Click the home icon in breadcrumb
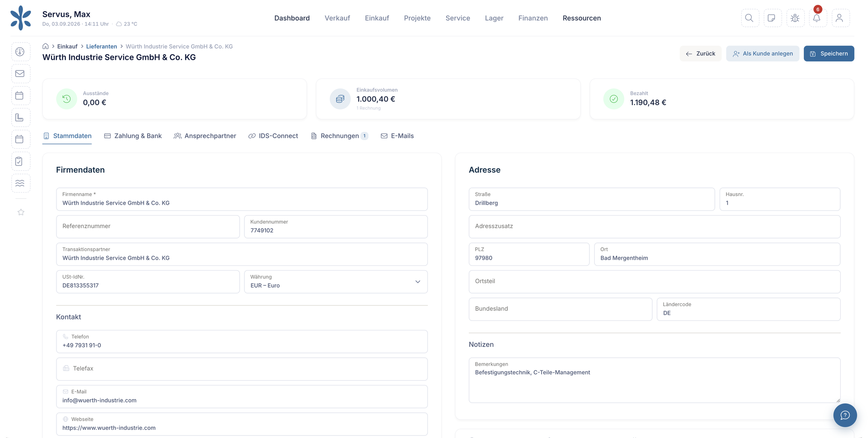The image size is (868, 438). (x=46, y=46)
